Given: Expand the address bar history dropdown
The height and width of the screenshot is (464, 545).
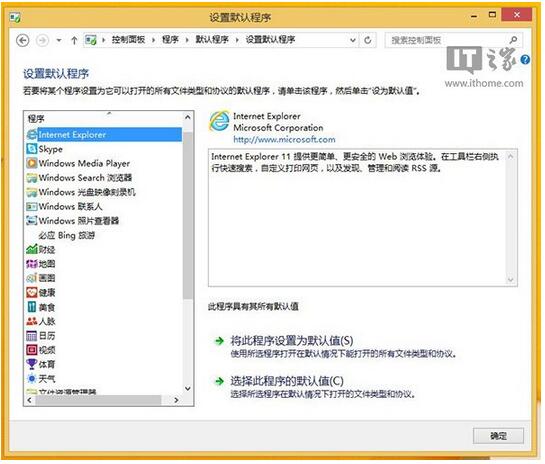Looking at the screenshot, I should pos(353,40).
